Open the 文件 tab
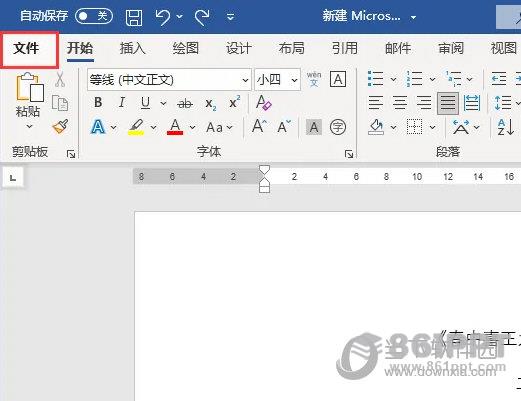This screenshot has width=521, height=401. pos(26,49)
